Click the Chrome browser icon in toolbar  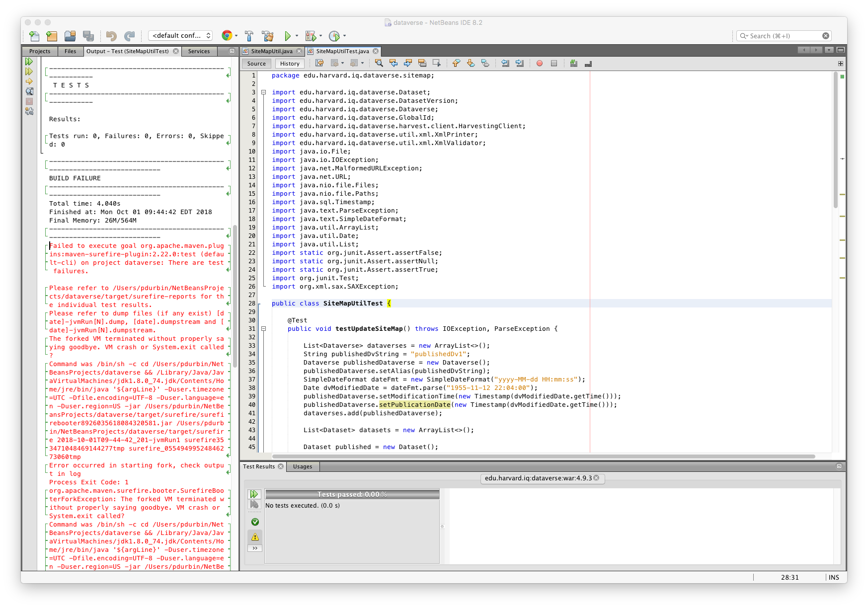point(227,35)
